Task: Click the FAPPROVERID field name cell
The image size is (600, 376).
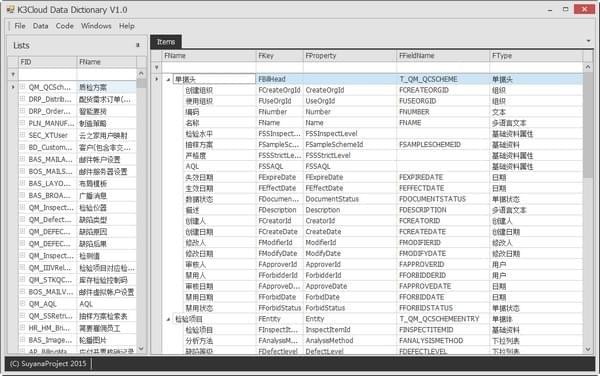Action: point(443,264)
